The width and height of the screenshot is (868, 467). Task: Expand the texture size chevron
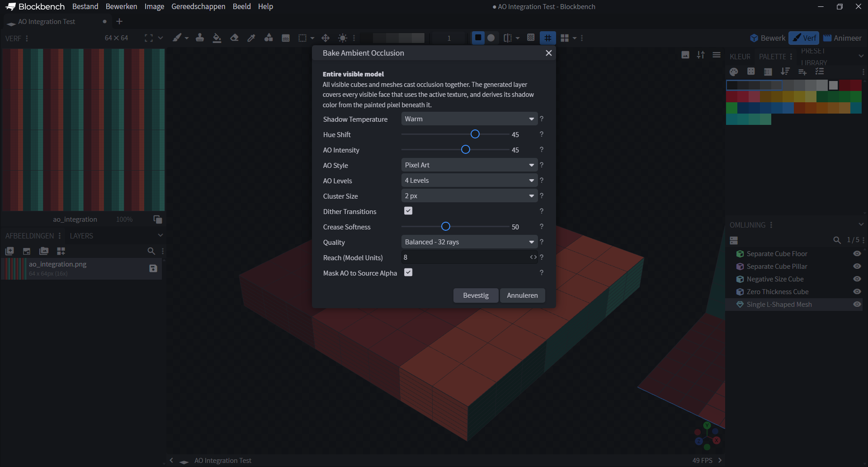(160, 38)
